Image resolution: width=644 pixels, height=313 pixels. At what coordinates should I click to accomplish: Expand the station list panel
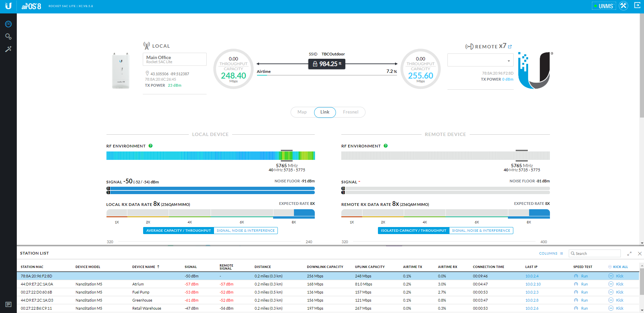[x=629, y=254]
